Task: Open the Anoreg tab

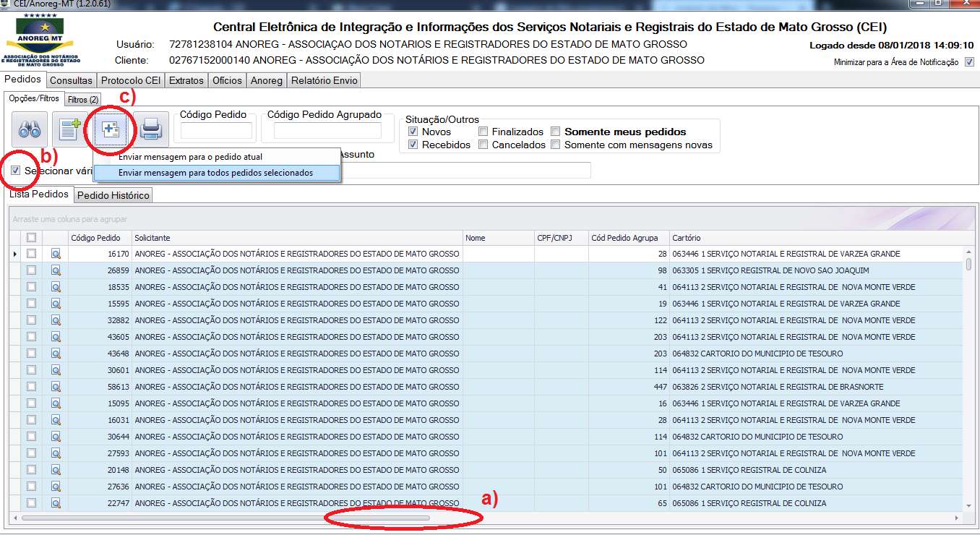Action: coord(267,80)
